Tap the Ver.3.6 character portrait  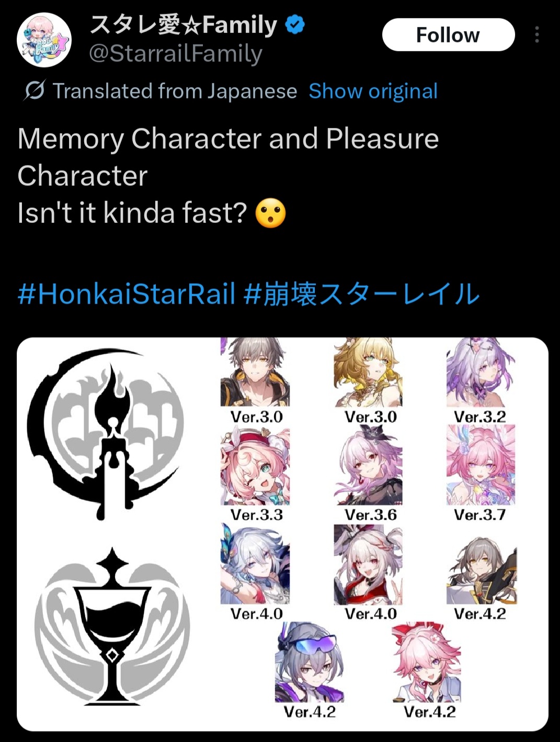pos(368,465)
